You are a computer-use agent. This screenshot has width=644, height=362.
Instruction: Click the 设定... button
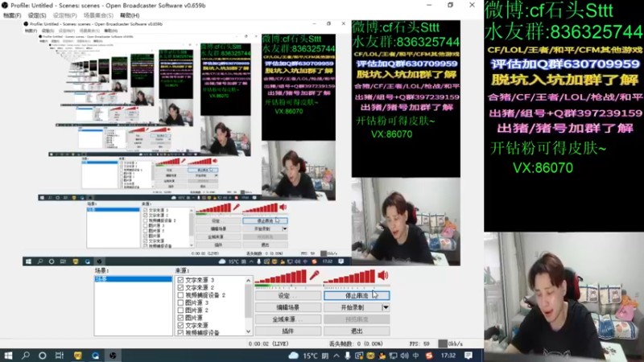coord(288,295)
